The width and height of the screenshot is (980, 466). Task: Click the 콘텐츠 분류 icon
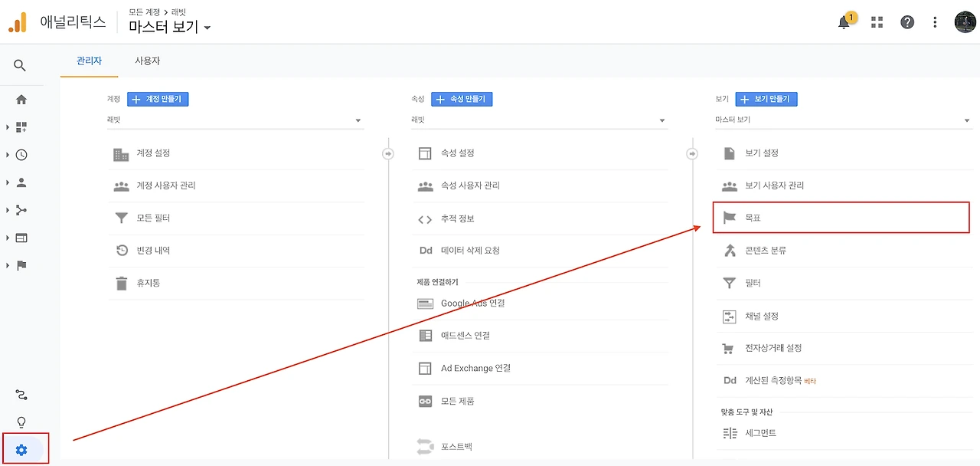pyautogui.click(x=730, y=251)
